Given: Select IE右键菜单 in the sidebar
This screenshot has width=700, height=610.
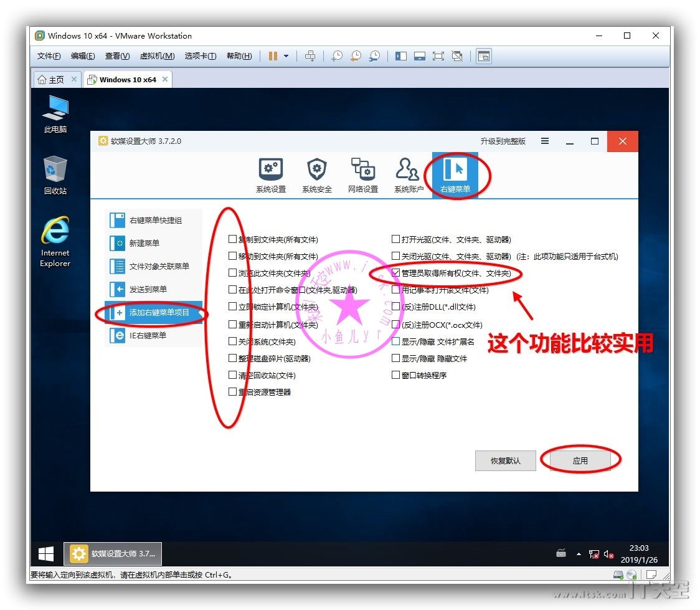Looking at the screenshot, I should (154, 335).
